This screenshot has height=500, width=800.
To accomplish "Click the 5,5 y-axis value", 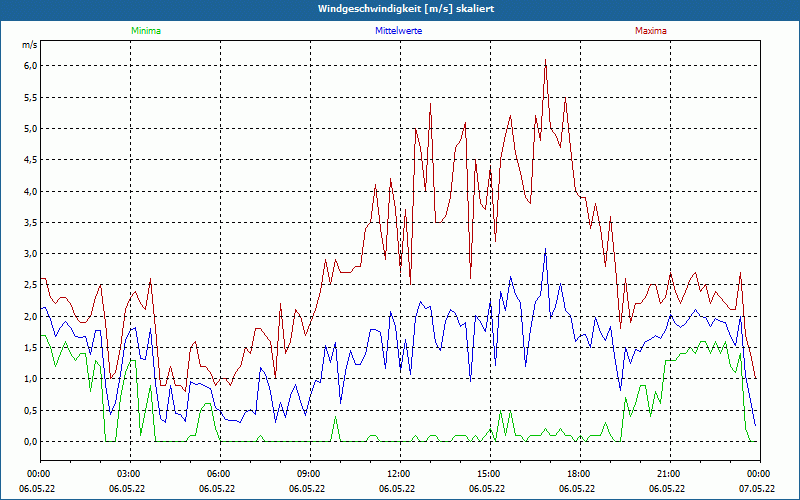I will [31, 97].
